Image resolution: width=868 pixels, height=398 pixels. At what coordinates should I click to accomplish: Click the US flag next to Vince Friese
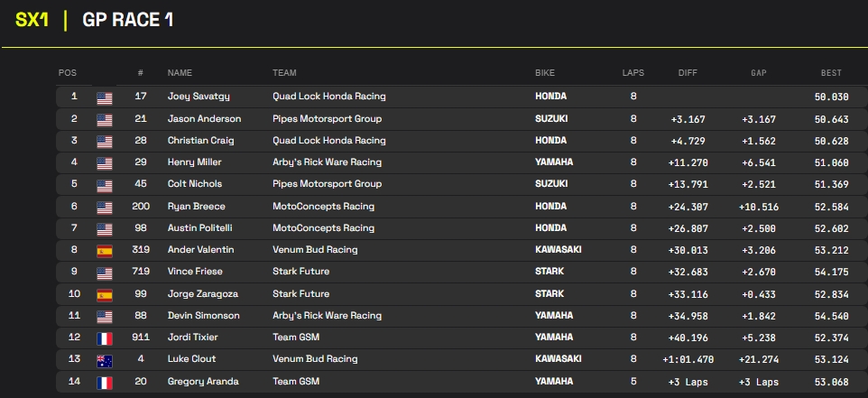click(x=105, y=272)
